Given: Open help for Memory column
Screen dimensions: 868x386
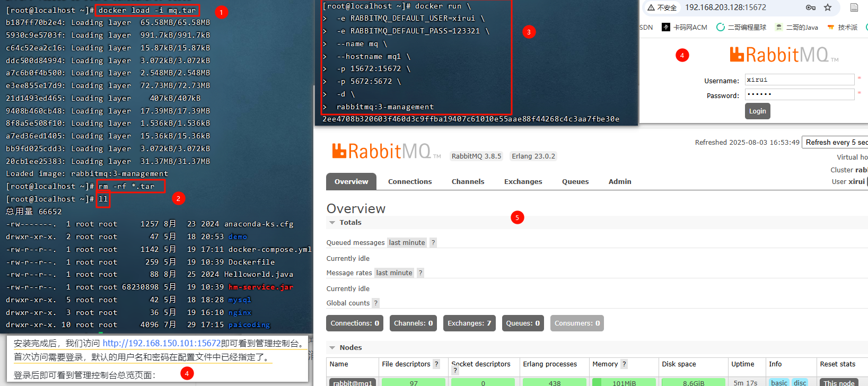Looking at the screenshot, I should 624,364.
